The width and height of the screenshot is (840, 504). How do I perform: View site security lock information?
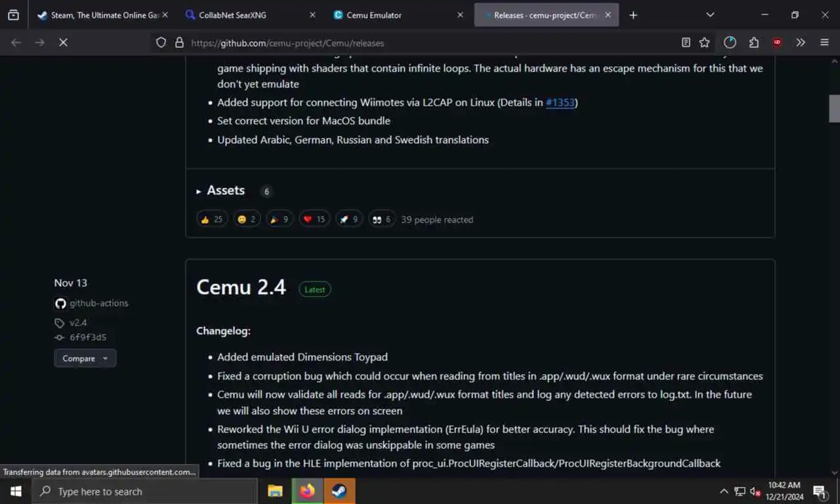(179, 43)
